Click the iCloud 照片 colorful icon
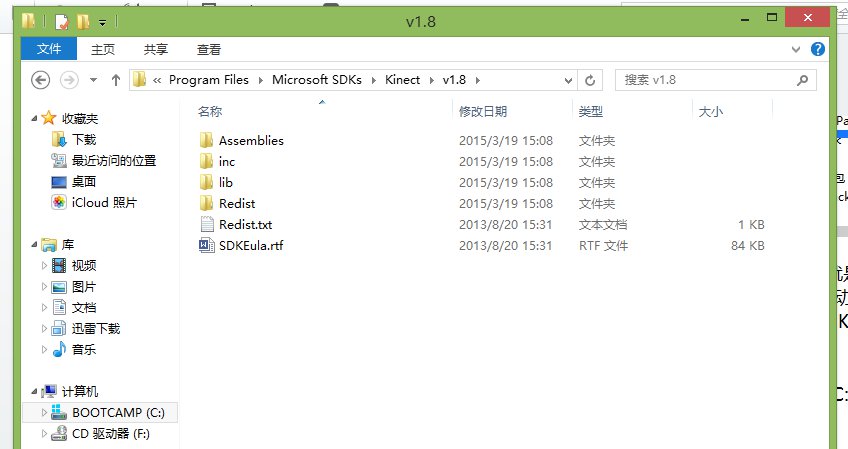The width and height of the screenshot is (848, 449). click(59, 203)
